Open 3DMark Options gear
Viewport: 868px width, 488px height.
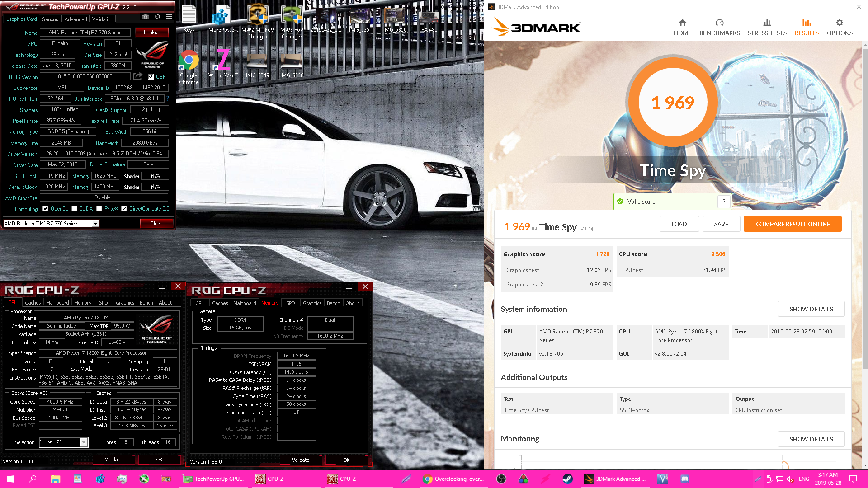coord(840,28)
